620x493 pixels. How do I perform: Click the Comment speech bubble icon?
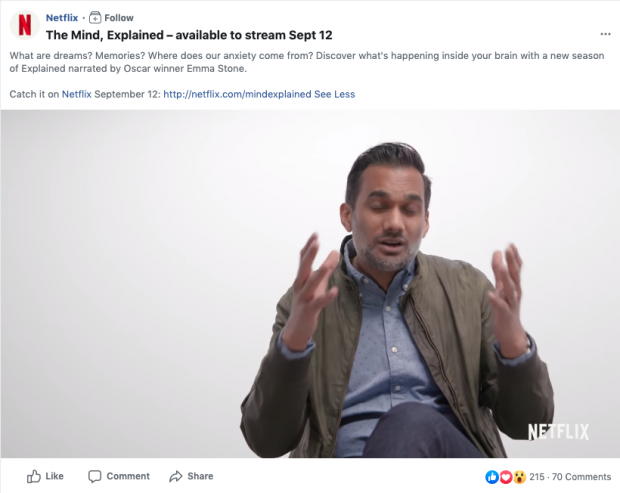click(x=95, y=476)
